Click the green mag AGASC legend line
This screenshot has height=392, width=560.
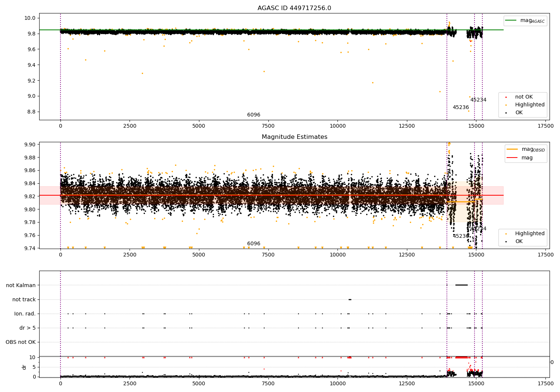click(x=511, y=21)
